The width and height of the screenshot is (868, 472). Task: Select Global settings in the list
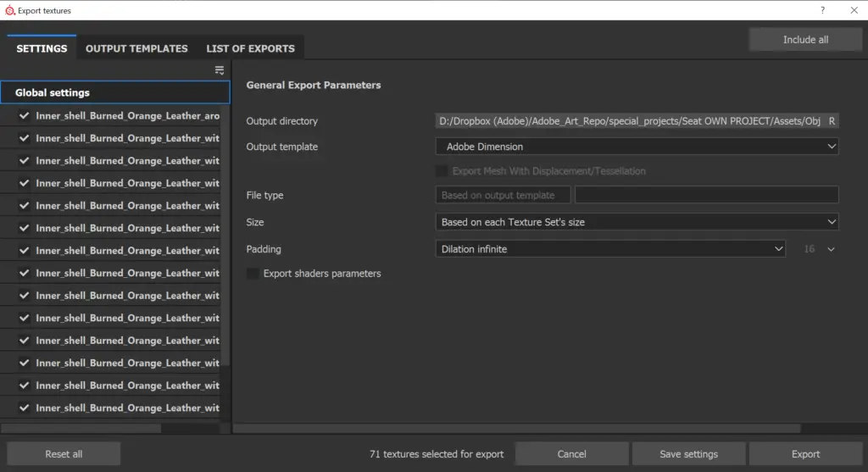click(115, 92)
